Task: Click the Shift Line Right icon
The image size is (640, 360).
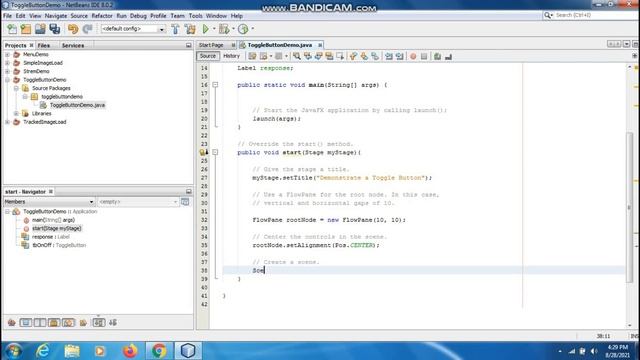Action: (x=400, y=56)
